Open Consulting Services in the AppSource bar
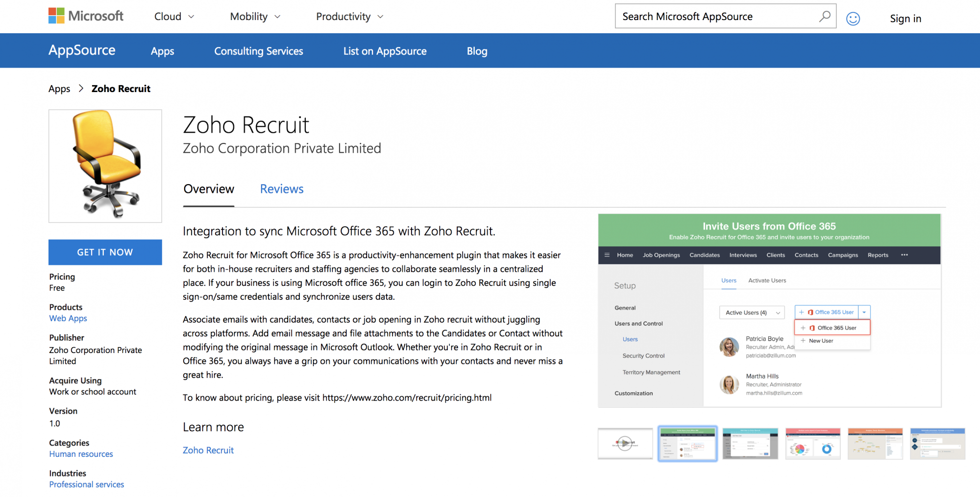Viewport: 980px width, 497px height. [x=258, y=51]
